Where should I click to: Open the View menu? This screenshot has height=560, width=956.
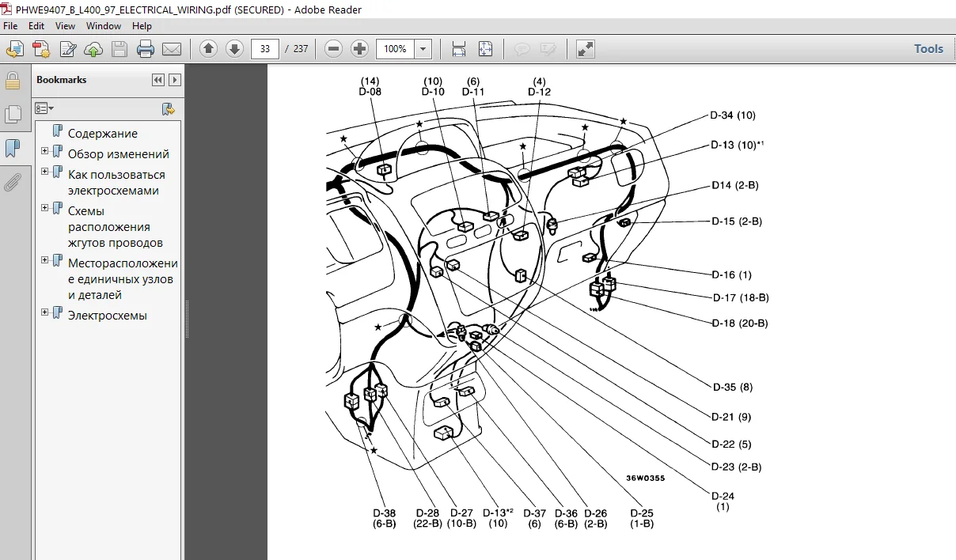65,26
